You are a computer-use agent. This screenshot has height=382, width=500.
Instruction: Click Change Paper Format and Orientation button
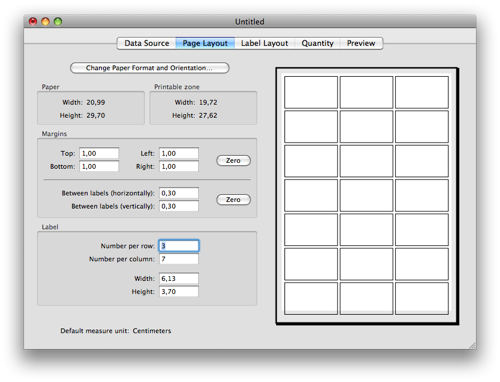pos(150,68)
